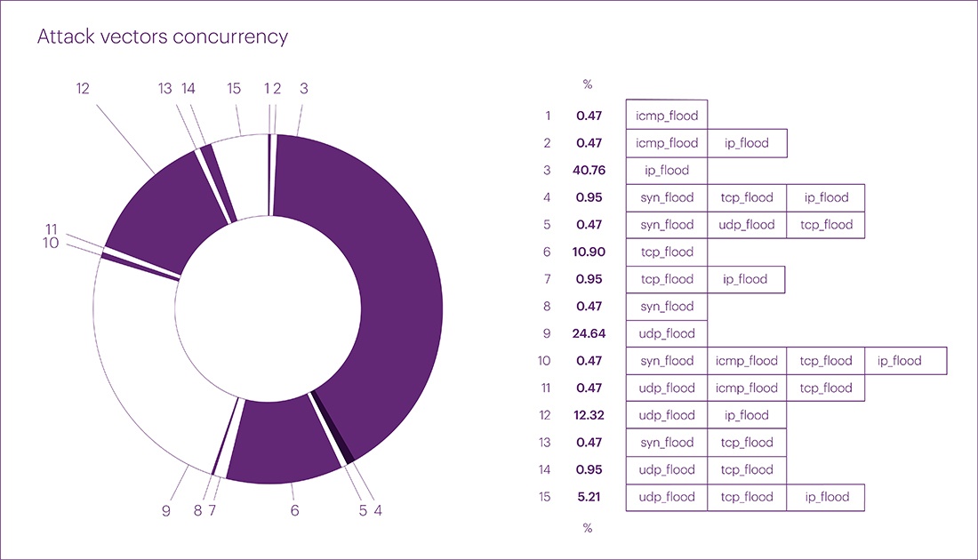Click the 24.64 percentage value

(589, 333)
